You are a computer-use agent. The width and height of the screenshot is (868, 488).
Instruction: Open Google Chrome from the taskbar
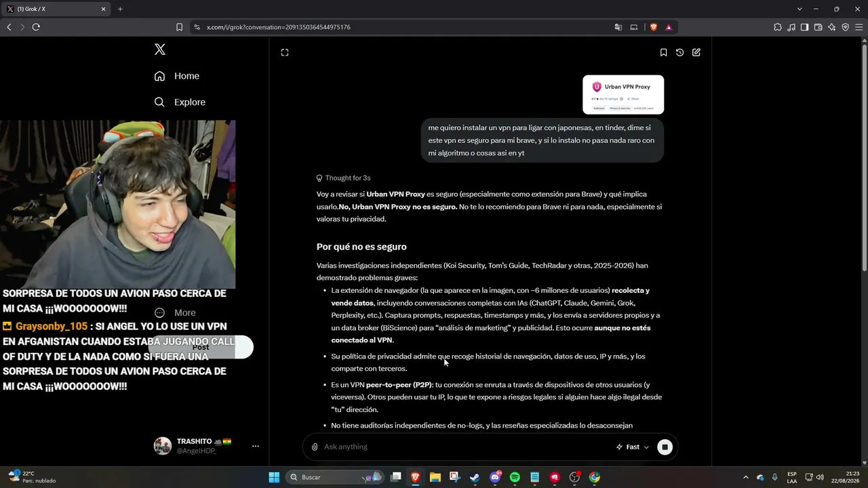595,477
